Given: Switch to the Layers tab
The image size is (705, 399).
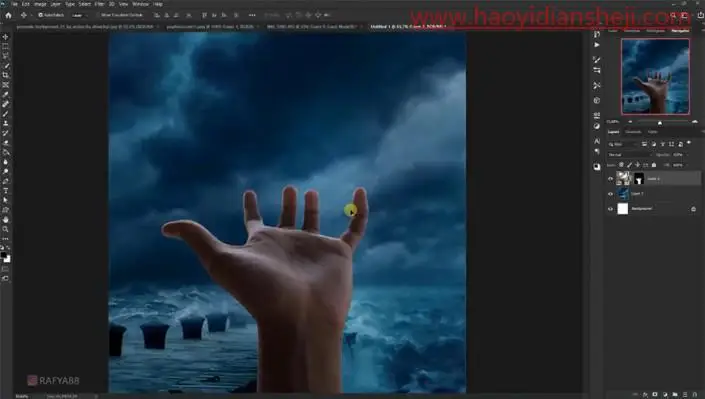Looking at the screenshot, I should [x=613, y=132].
